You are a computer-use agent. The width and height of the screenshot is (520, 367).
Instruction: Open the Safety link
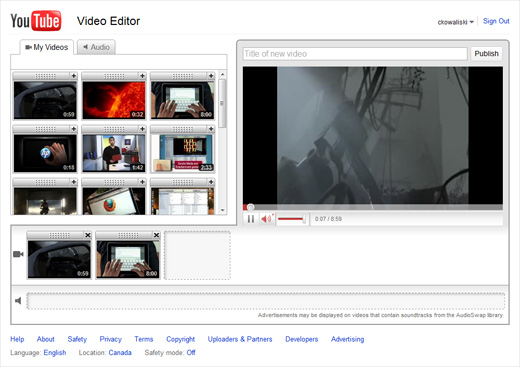pyautogui.click(x=77, y=339)
